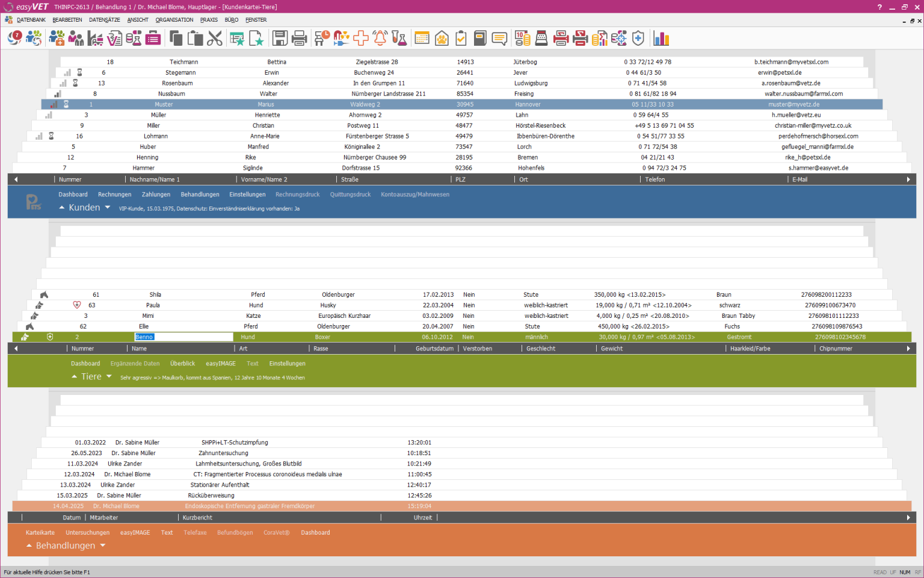Image resolution: width=924 pixels, height=578 pixels.
Task: Open the calendar icon in the toolbar
Action: coord(422,37)
